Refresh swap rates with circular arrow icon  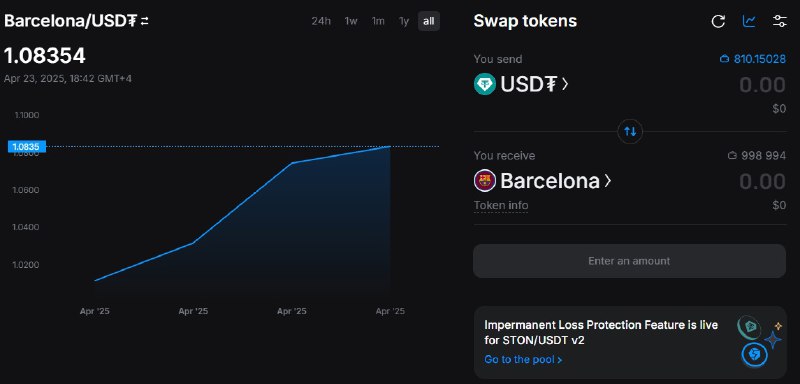pos(718,21)
